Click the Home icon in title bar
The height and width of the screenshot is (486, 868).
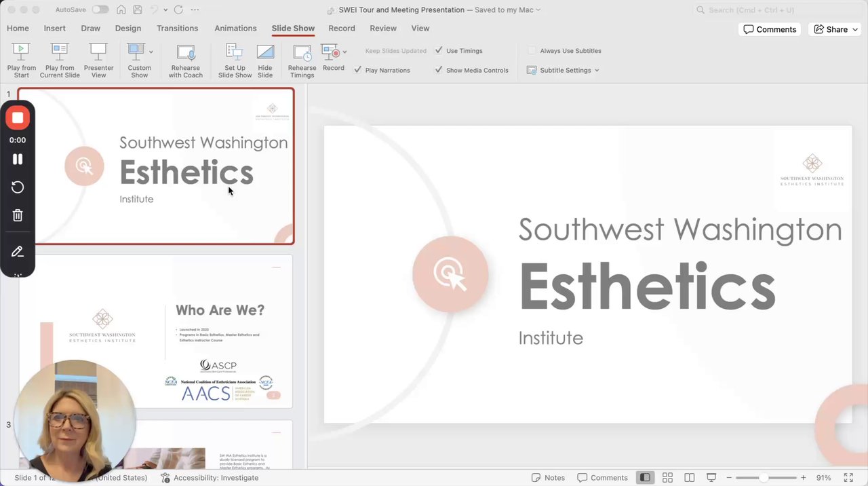(x=121, y=10)
